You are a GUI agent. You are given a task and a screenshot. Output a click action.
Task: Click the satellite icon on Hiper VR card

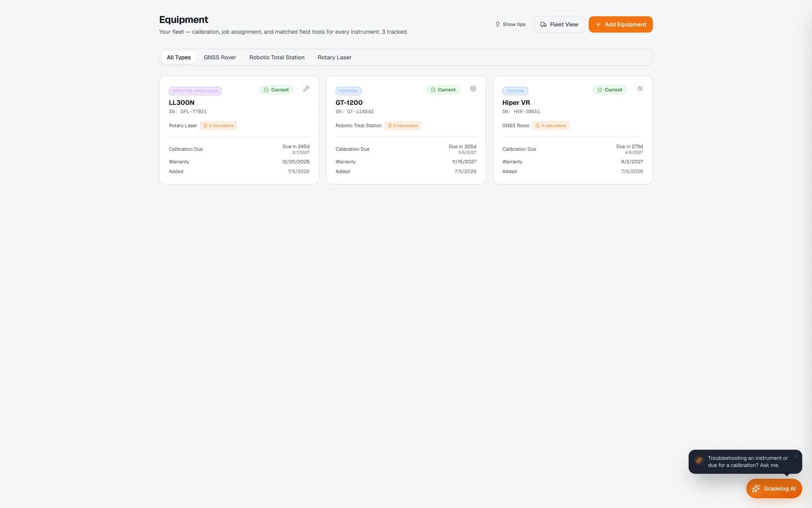640,89
